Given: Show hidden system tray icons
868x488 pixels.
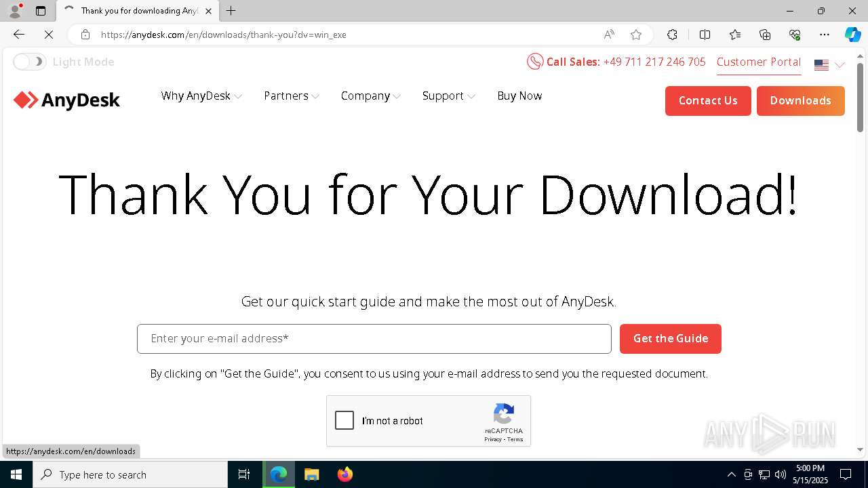Looking at the screenshot, I should click(731, 474).
